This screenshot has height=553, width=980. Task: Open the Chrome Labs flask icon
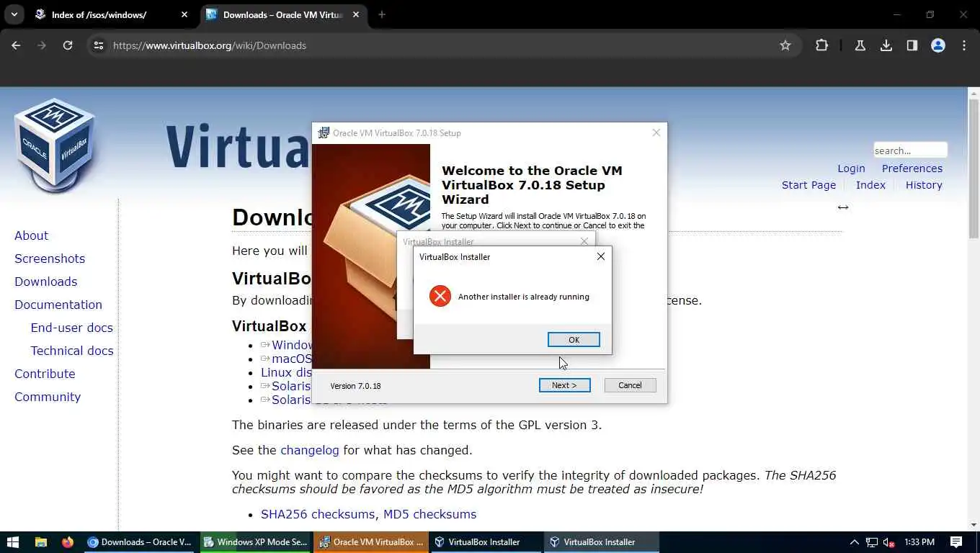click(x=860, y=45)
